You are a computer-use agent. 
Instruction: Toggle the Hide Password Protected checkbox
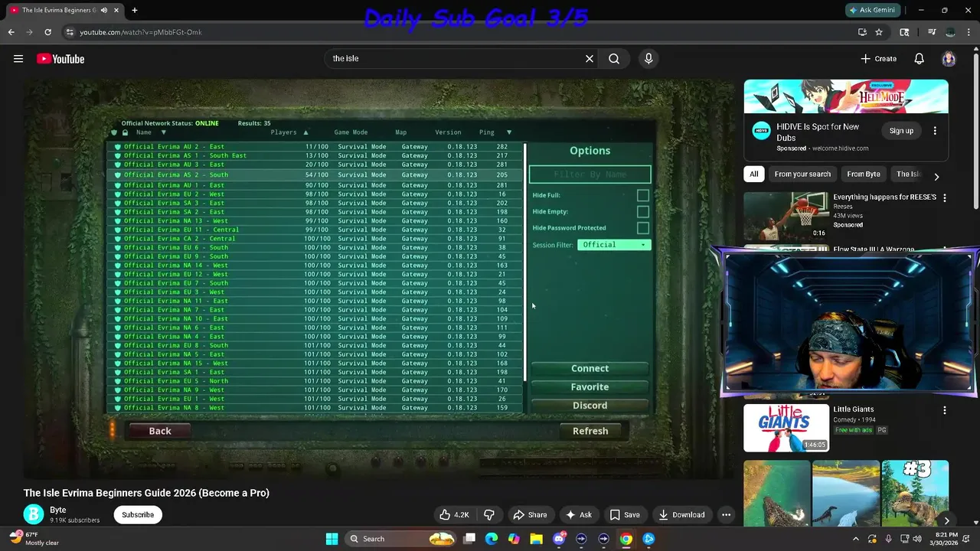click(642, 227)
